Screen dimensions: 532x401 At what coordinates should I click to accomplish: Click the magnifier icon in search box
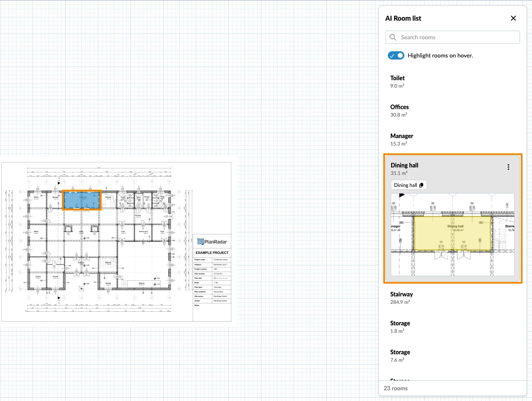point(393,37)
